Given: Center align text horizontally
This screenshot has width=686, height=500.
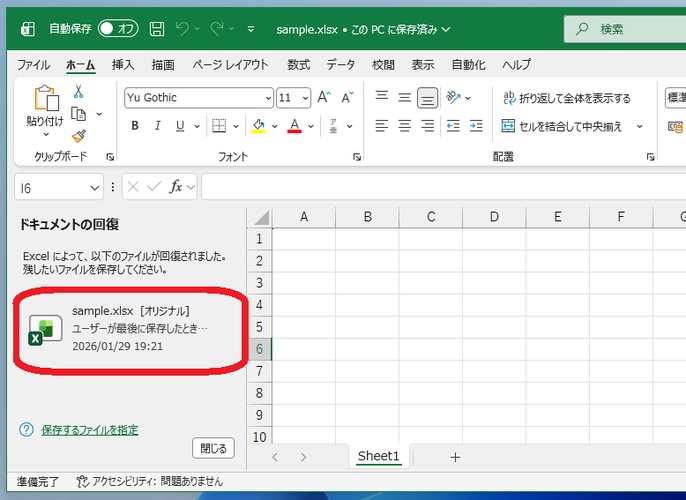Looking at the screenshot, I should 404,126.
